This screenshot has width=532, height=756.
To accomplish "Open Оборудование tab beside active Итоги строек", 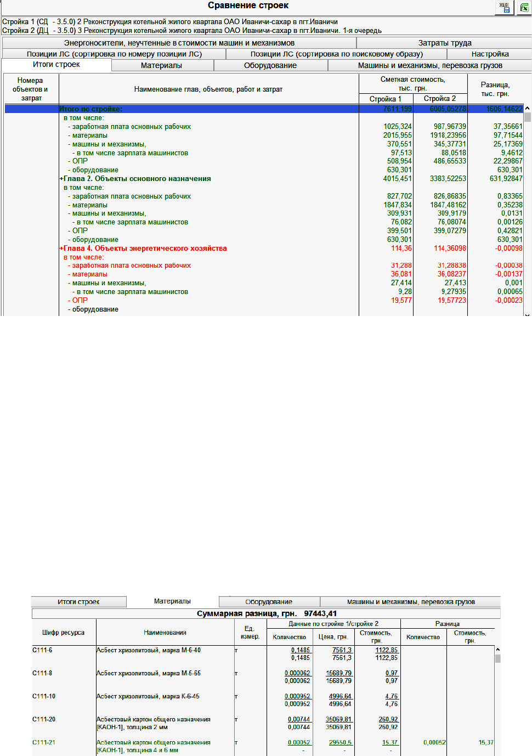I will (x=270, y=65).
